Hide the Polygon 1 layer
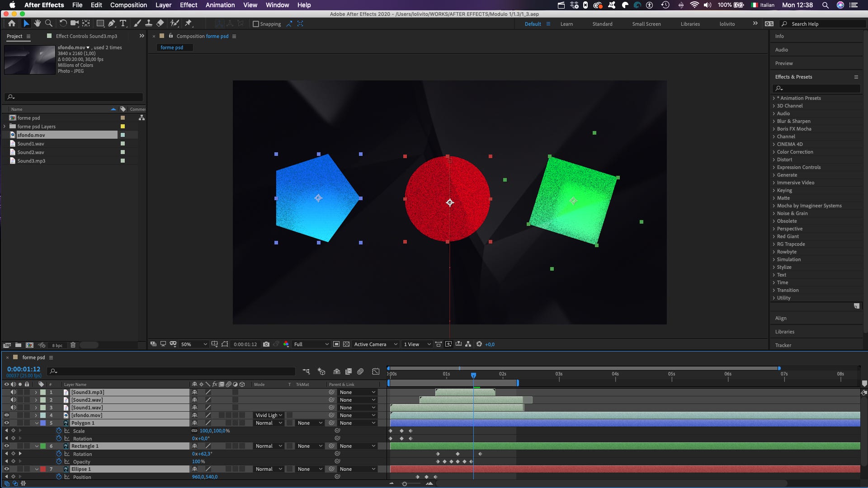The width and height of the screenshot is (868, 488). point(6,423)
